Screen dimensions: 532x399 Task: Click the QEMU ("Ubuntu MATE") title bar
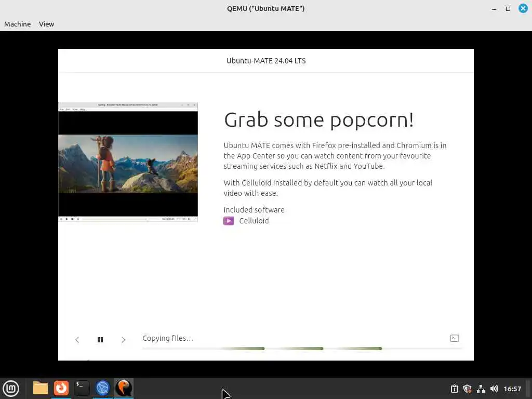(265, 8)
